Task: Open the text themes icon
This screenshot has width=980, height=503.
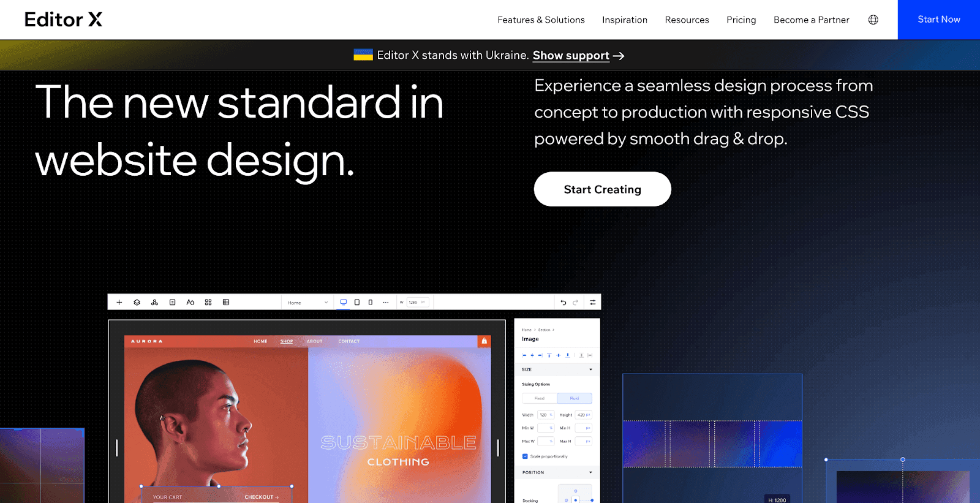Action: 190,302
